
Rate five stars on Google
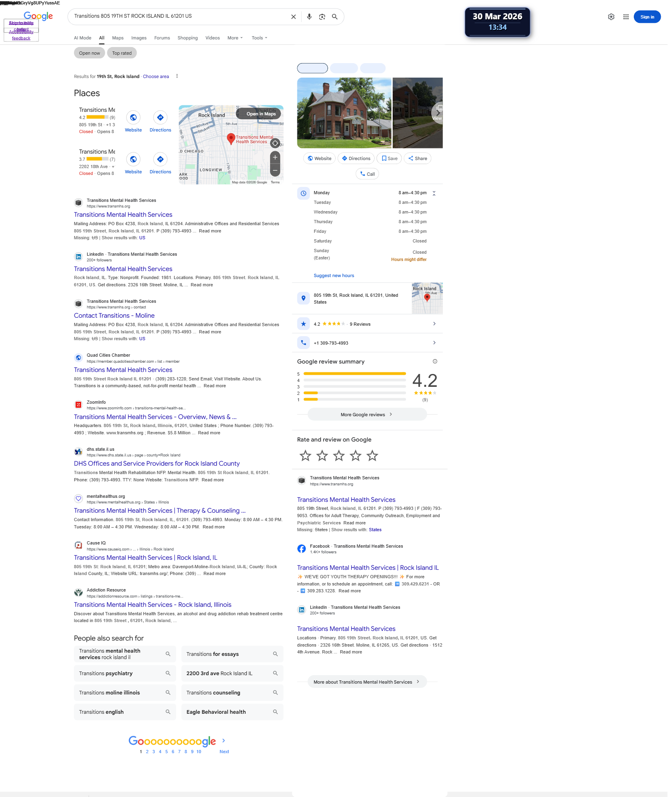pos(373,456)
